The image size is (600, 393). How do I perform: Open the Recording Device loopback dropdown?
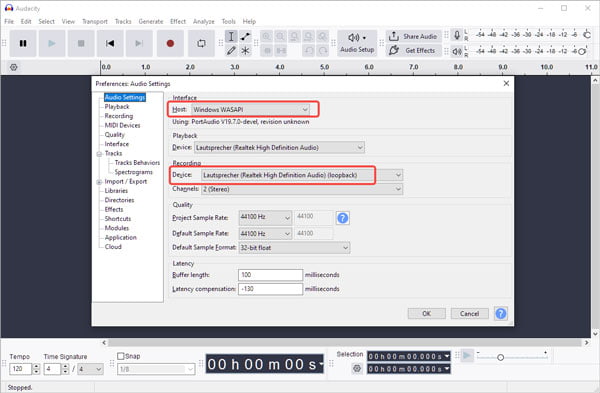(302, 175)
